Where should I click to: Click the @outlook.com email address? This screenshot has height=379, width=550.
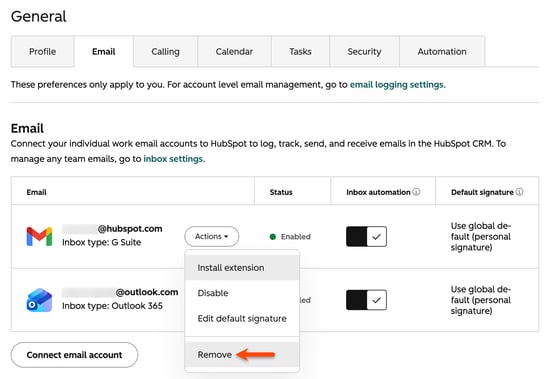pos(120,292)
